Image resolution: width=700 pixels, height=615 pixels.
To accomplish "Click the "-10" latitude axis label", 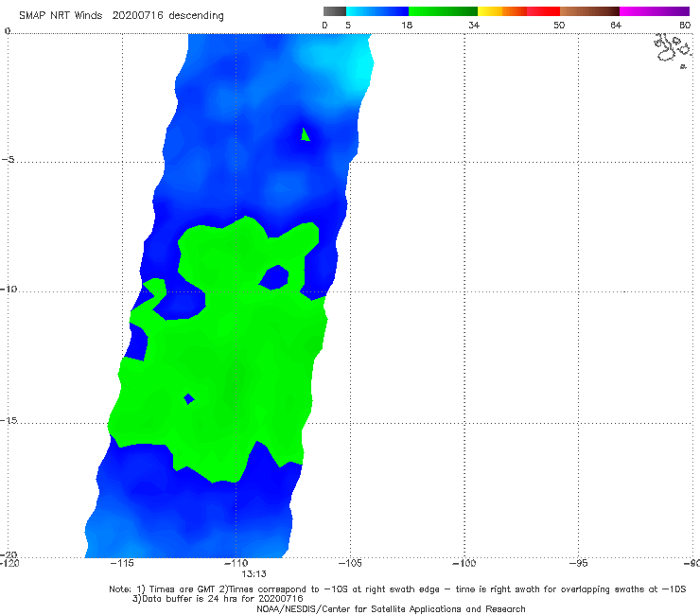I will coord(9,289).
